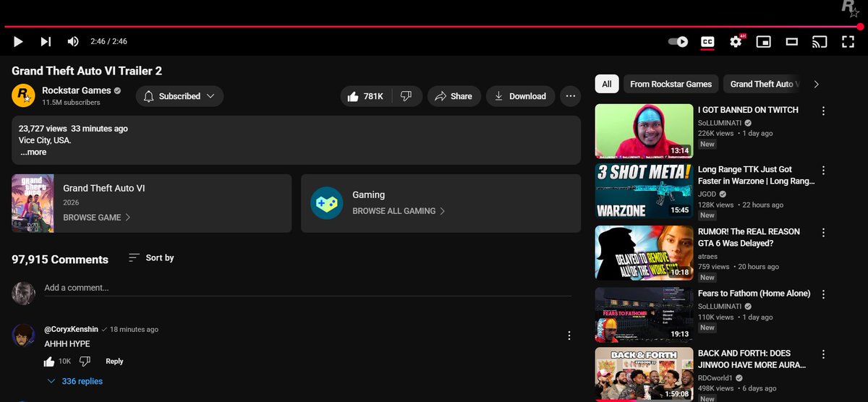
Task: Open options for BACK AND FORTH video
Action: click(823, 354)
